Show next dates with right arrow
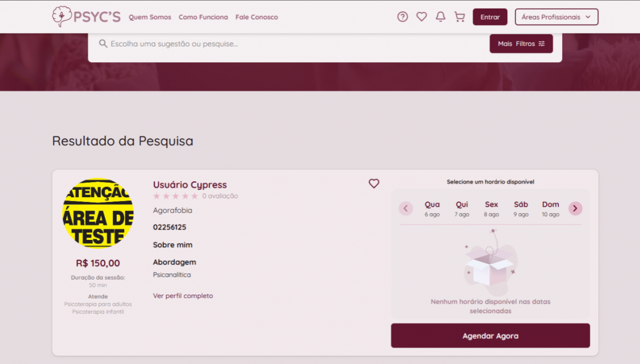The image size is (640, 364). pyautogui.click(x=575, y=208)
